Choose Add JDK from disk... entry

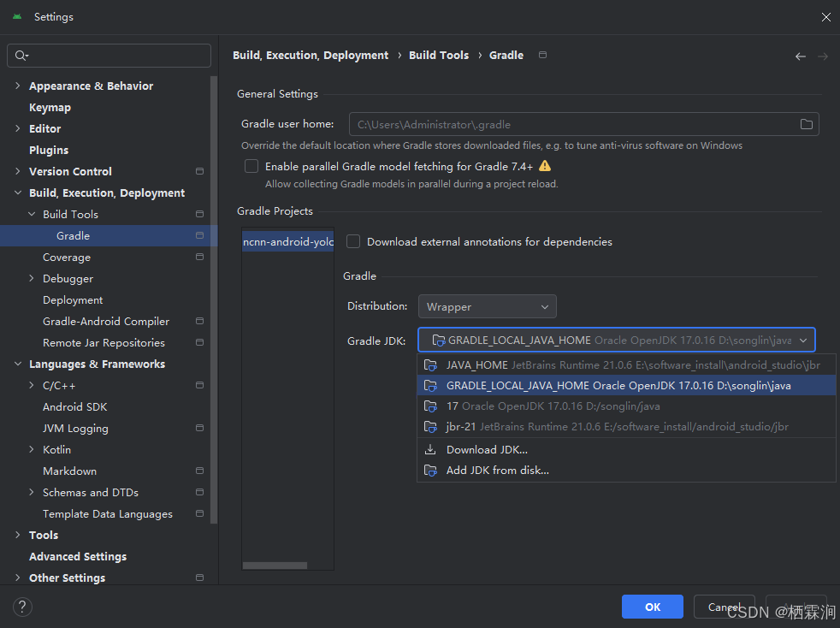[626, 470]
